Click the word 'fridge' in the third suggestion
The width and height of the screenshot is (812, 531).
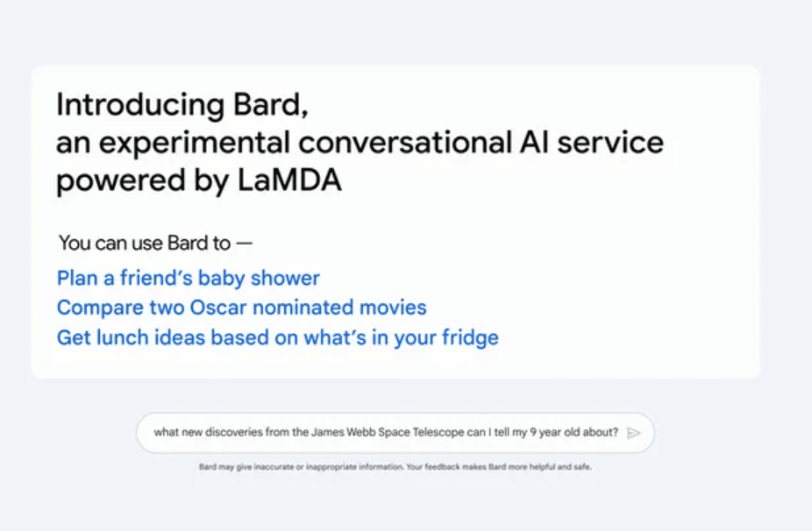click(x=470, y=338)
